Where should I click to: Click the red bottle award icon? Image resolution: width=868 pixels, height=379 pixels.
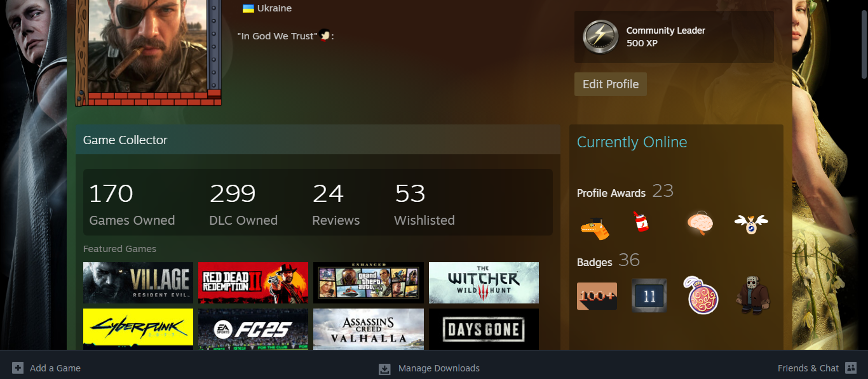pos(641,222)
